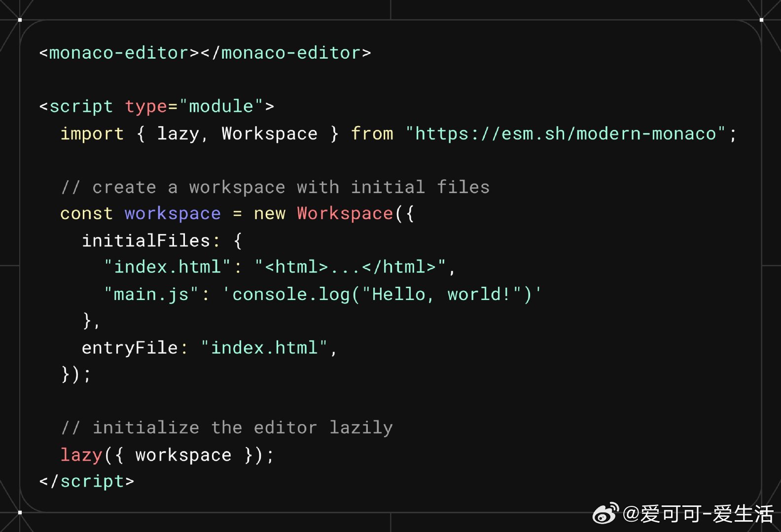This screenshot has width=781, height=532.
Task: Click the "https://esm.sh/modern-monaco" URL string
Action: tap(565, 133)
